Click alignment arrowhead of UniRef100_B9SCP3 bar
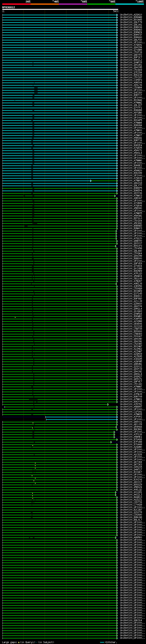This screenshot has height=644, width=146. coord(116,246)
